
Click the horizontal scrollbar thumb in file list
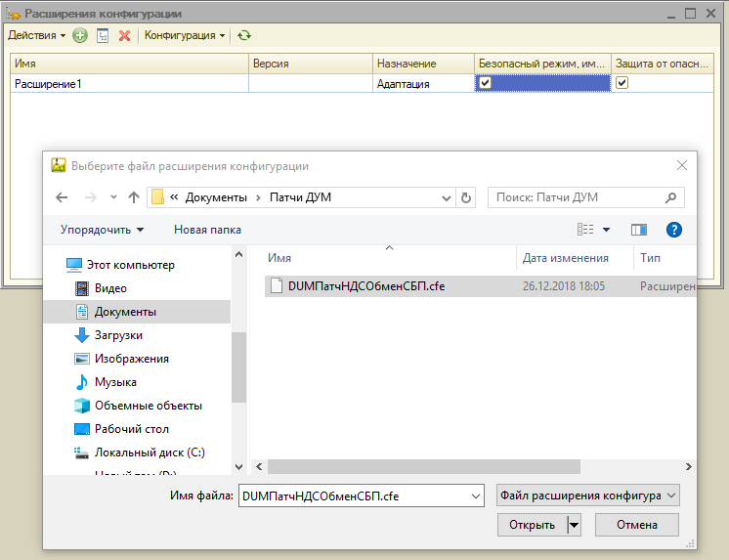click(x=423, y=466)
